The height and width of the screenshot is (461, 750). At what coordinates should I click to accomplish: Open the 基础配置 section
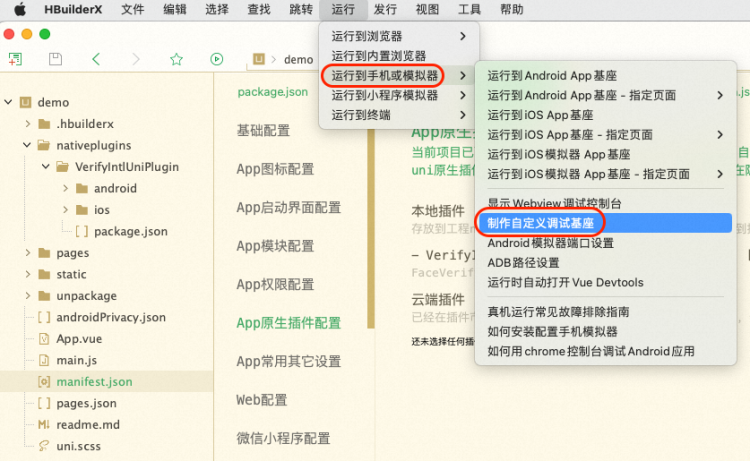point(263,130)
